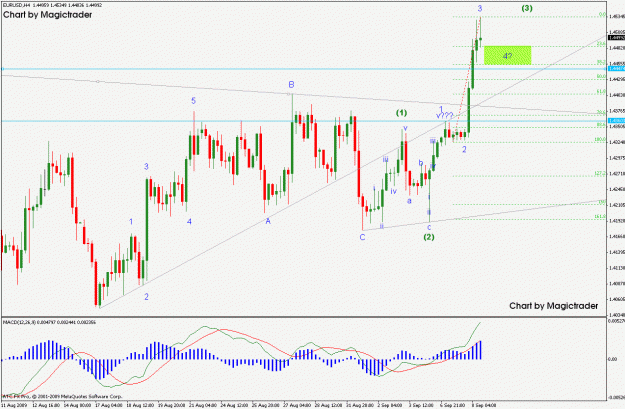This screenshot has width=625, height=409.
Task: Click the '0.00' MACD axis value
Action: (x=612, y=359)
